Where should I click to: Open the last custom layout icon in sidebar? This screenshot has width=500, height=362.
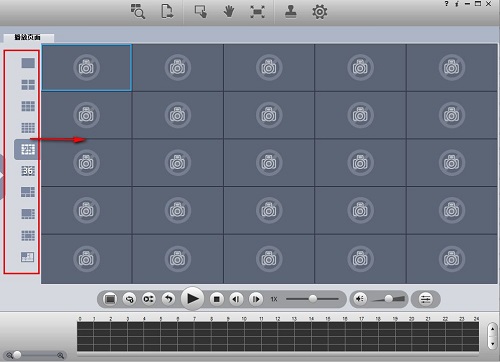tap(28, 257)
